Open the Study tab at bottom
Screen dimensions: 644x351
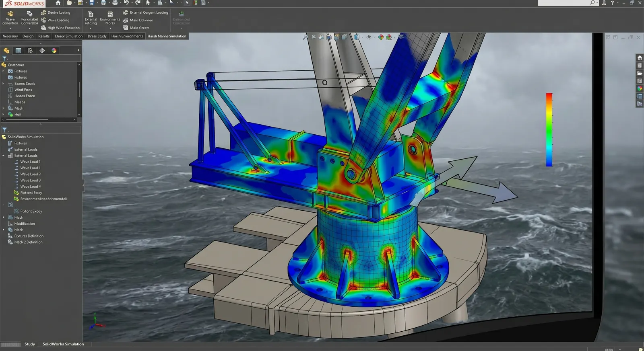(x=30, y=344)
